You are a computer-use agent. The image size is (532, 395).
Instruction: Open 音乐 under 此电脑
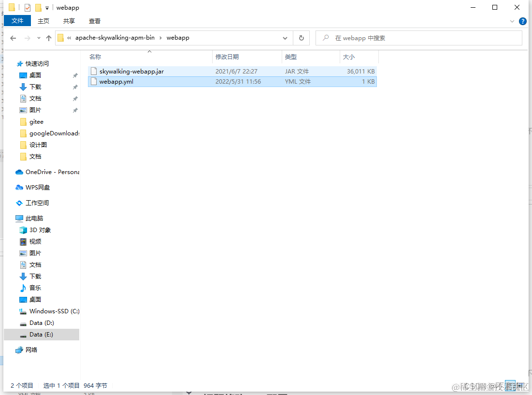point(35,288)
